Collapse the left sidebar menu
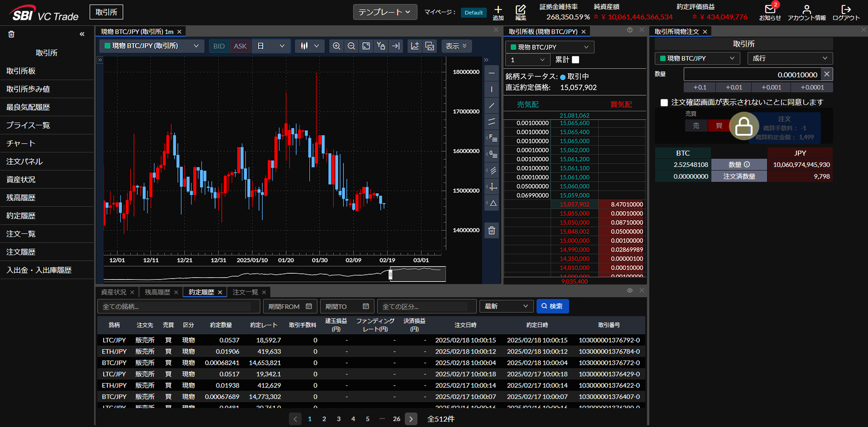 pos(82,34)
